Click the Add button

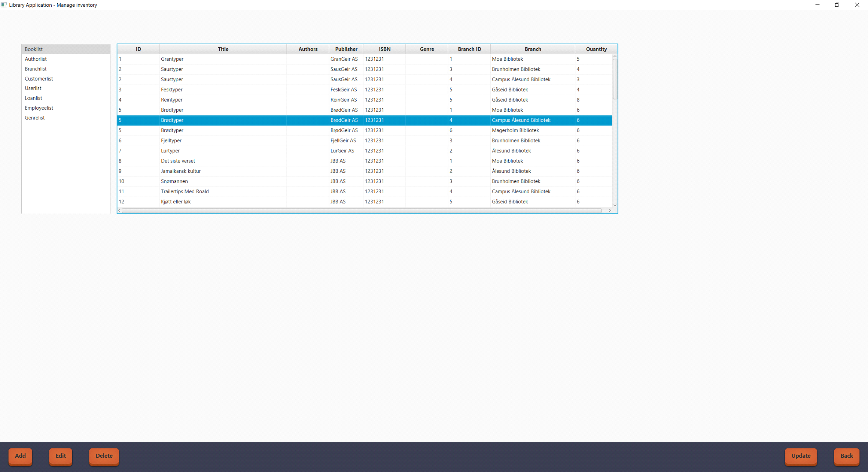coord(20,456)
